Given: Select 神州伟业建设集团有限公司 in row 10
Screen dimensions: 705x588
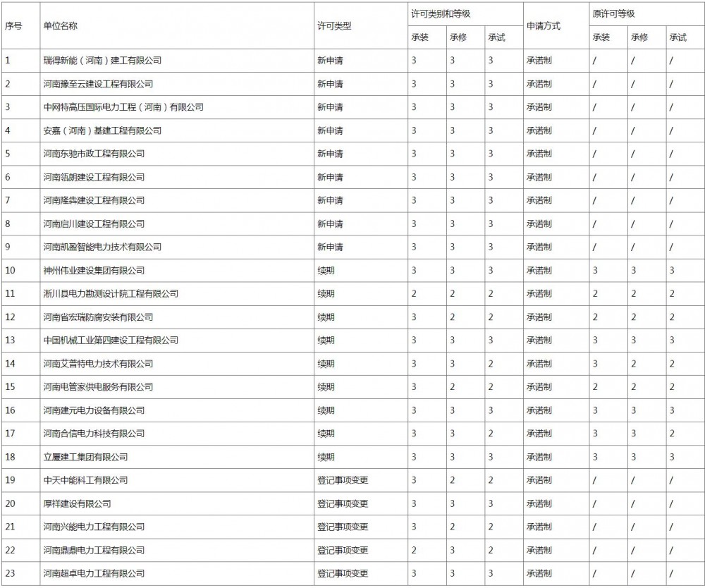Looking at the screenshot, I should point(94,271).
